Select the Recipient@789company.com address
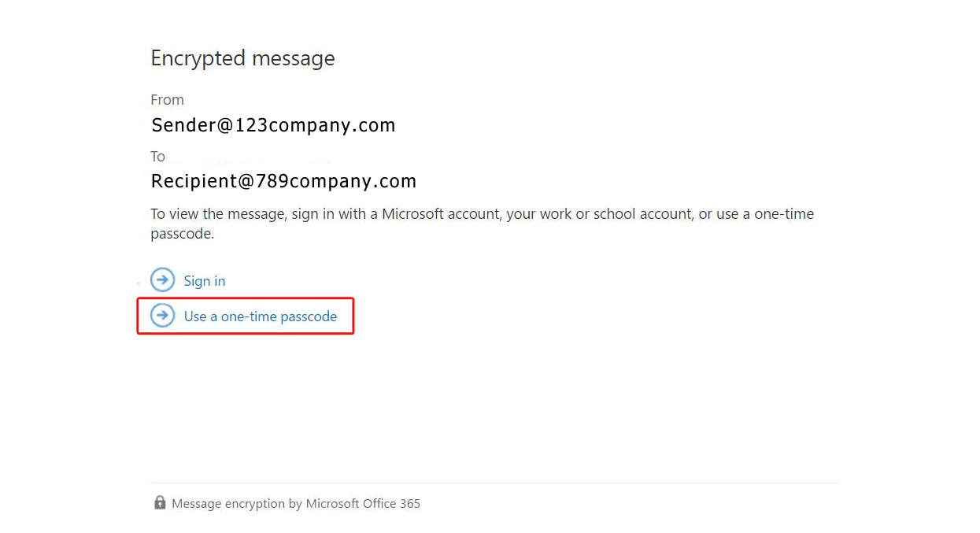This screenshot has width=980, height=533. [x=283, y=181]
